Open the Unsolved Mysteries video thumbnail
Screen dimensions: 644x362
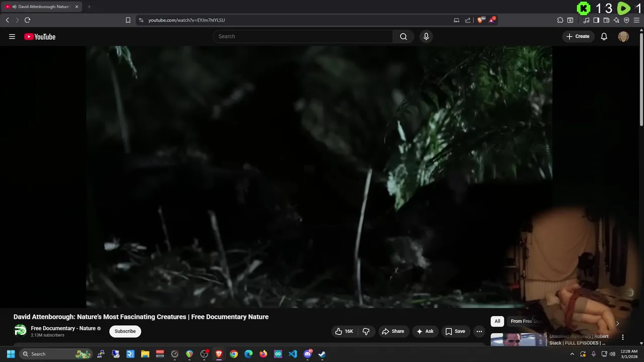[518, 340]
